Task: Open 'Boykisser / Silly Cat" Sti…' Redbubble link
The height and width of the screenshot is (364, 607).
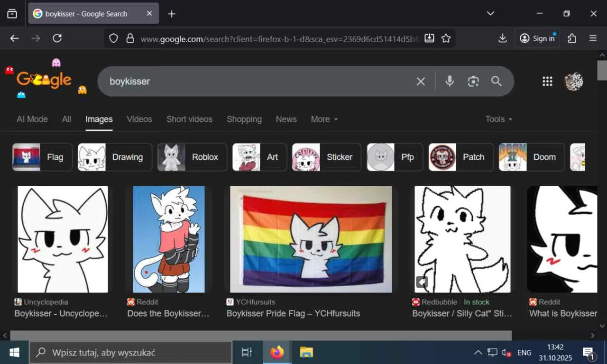Action: click(462, 314)
